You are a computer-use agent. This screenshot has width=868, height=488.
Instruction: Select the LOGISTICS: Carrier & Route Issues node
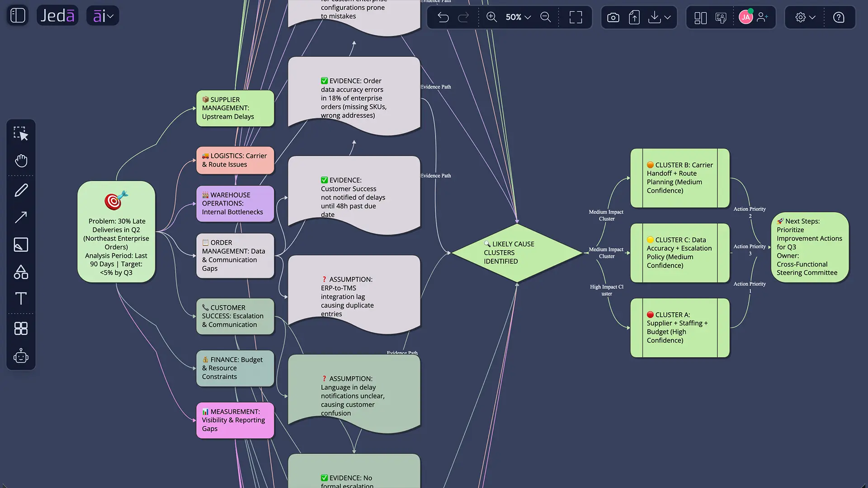(x=235, y=160)
